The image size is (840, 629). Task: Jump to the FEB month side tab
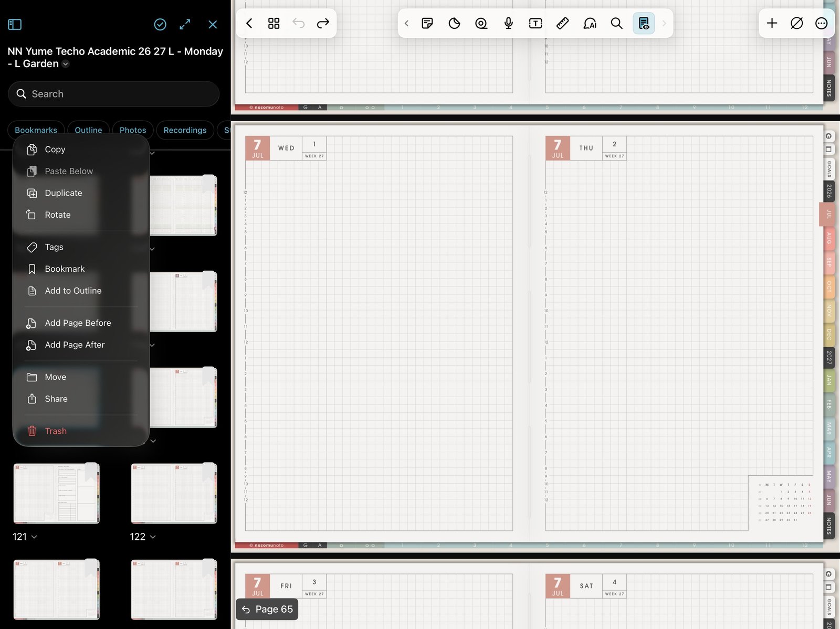[829, 404]
